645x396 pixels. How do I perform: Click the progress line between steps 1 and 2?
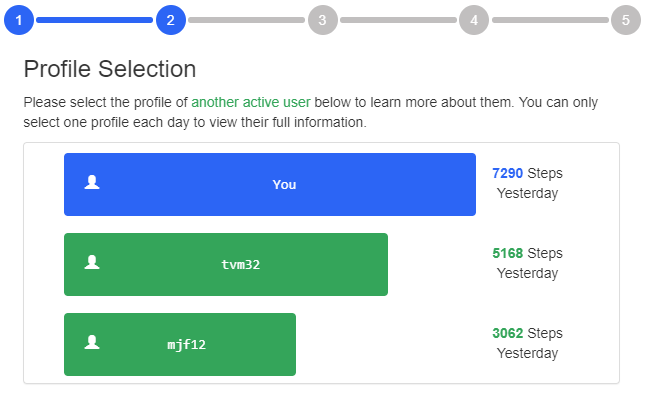coord(95,20)
